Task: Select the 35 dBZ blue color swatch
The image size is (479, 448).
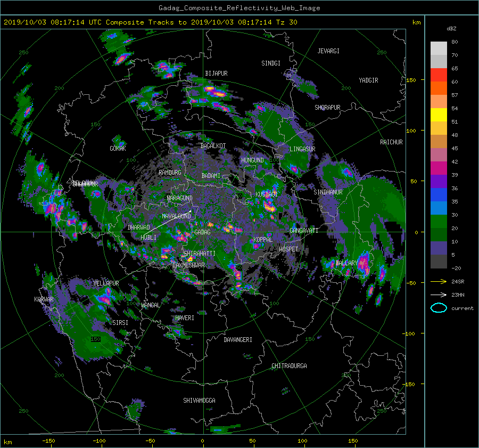Action: (x=439, y=194)
